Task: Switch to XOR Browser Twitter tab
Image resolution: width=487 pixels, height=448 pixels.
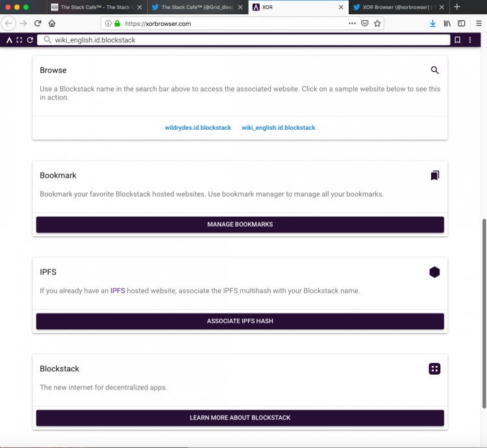Action: (x=395, y=7)
